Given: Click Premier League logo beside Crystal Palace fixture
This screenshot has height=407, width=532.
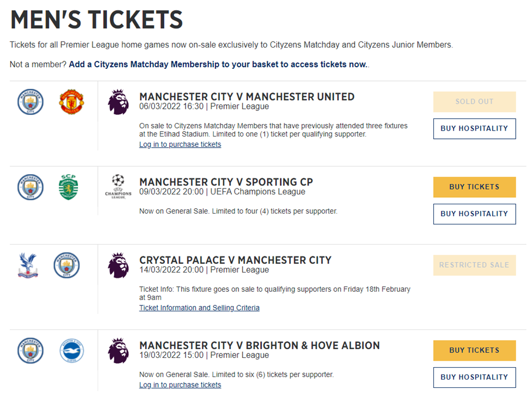Looking at the screenshot, I should pyautogui.click(x=118, y=266).
